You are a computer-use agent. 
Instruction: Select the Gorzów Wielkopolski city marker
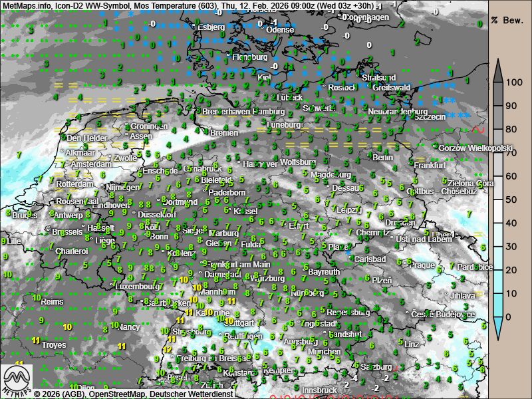point(435,148)
